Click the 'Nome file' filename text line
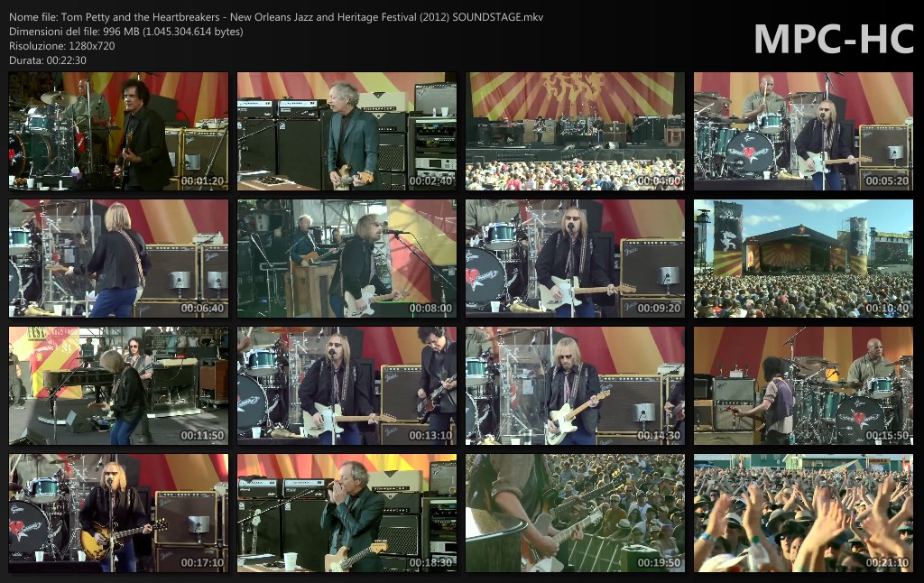924x583 pixels. point(275,17)
